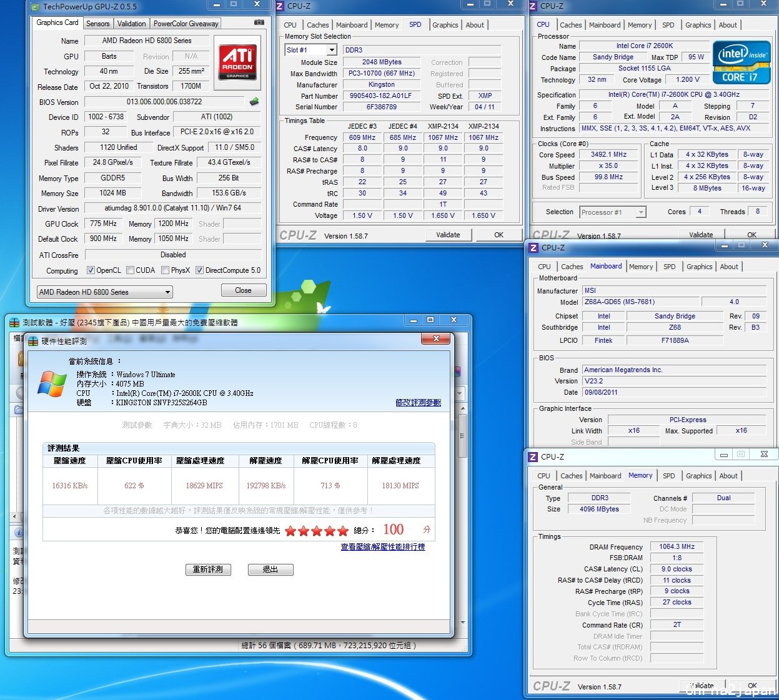The height and width of the screenshot is (700, 779).
Task: Click the CAS# Latency value 9.0 clocks
Action: pyautogui.click(x=677, y=569)
